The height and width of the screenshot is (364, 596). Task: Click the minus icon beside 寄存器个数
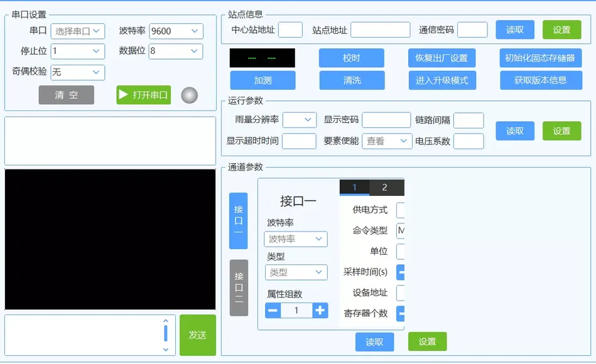pos(401,313)
